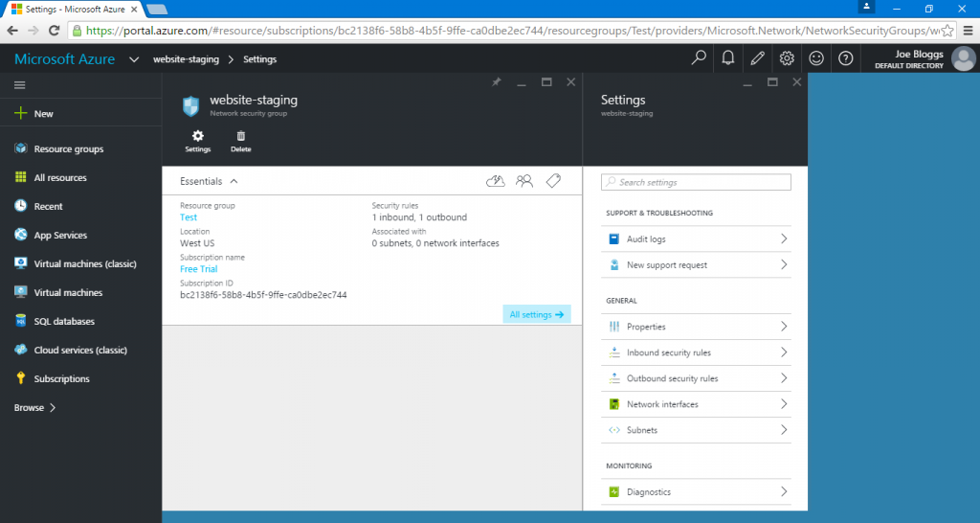Click '0 subnets, 0 network interfaces' text

click(435, 242)
